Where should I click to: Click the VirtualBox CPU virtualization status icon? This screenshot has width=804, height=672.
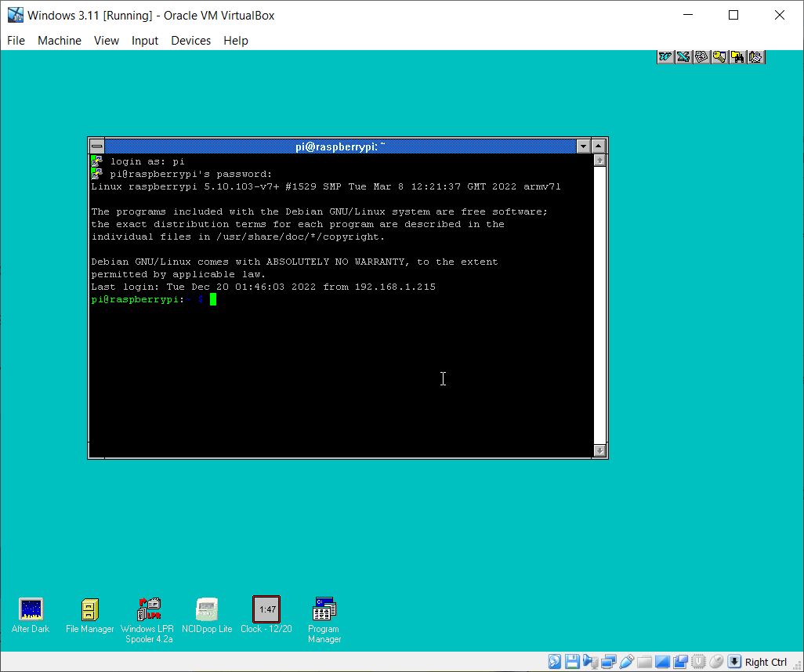(x=698, y=661)
